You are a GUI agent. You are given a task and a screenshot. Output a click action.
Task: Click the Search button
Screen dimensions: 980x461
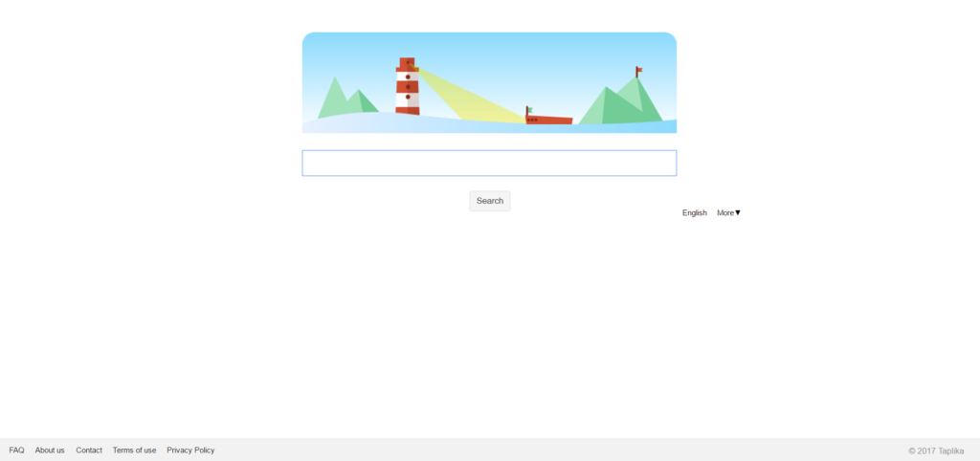[x=490, y=201]
